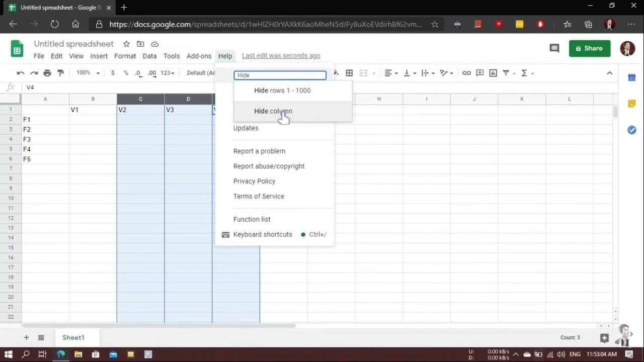
Task: Insert a chart using toolbar icon
Action: pos(493,73)
